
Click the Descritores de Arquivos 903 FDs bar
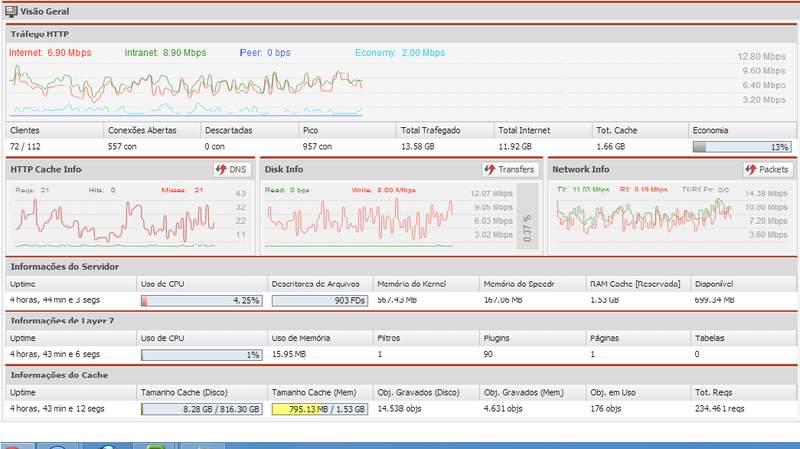319,300
